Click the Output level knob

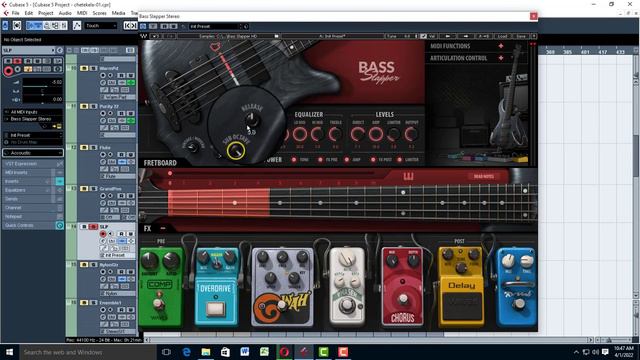click(411, 134)
